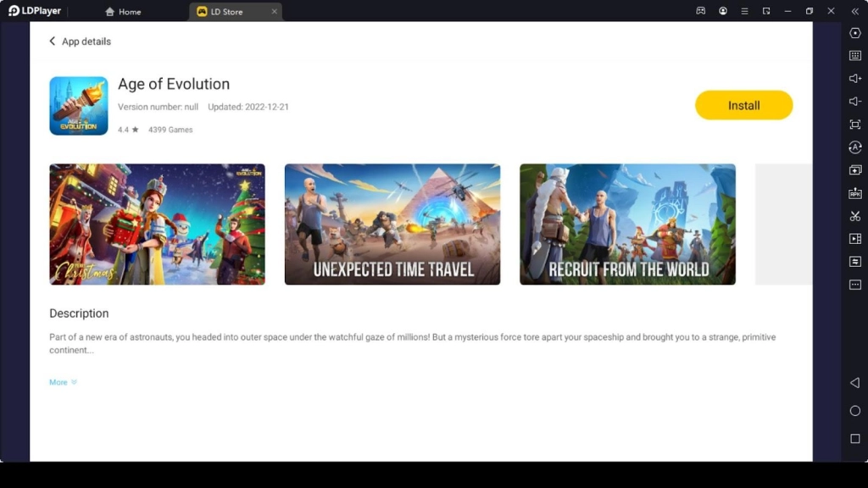Close the LD Store tab
Image resolution: width=868 pixels, height=488 pixels.
[274, 12]
